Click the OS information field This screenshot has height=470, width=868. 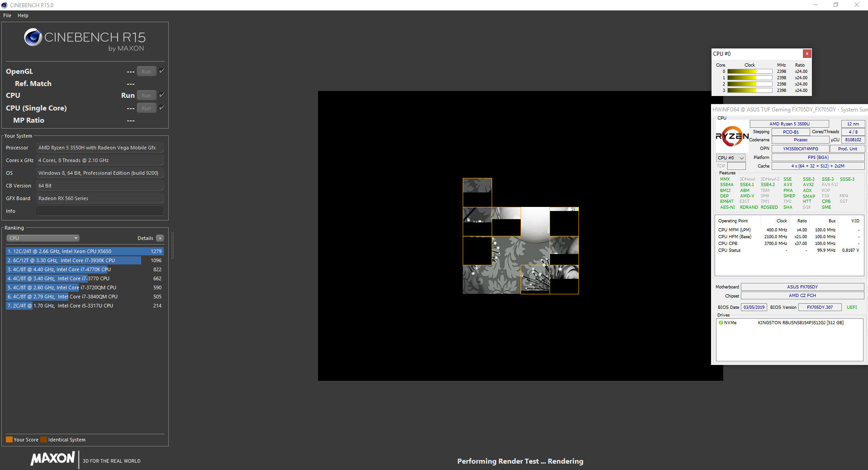coord(100,173)
